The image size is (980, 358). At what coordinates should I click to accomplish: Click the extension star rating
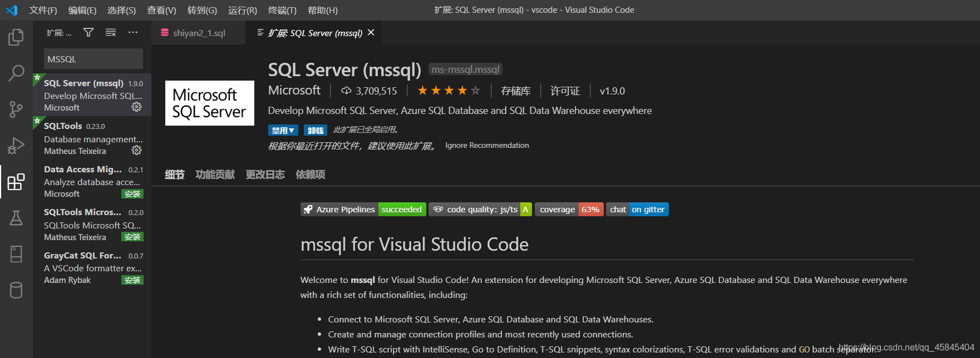pos(449,91)
